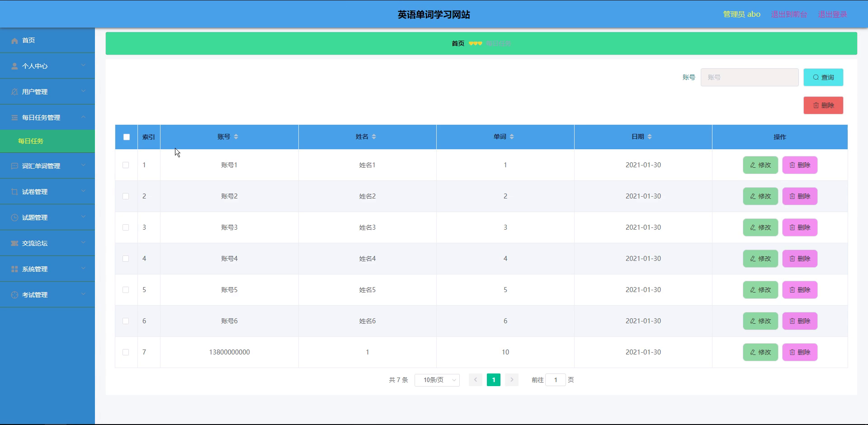Sort the table by 单词 column arrows
This screenshot has width=868, height=425.
coord(512,137)
